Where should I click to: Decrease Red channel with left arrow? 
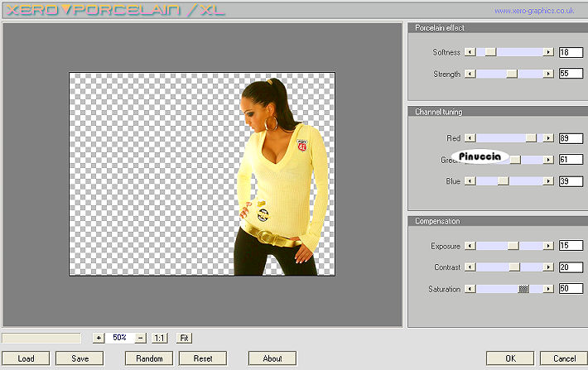pyautogui.click(x=470, y=138)
